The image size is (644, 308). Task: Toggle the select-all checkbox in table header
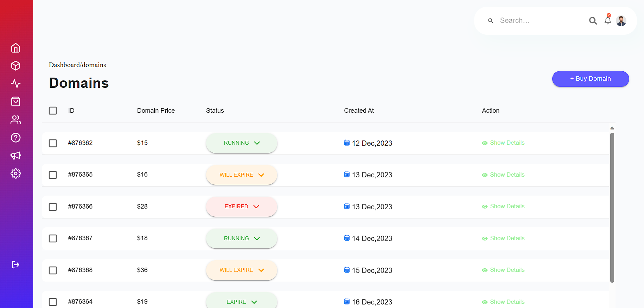(53, 111)
